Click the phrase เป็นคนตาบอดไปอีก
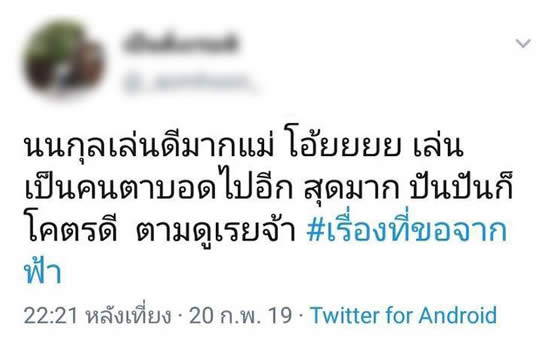This screenshot has height=360, width=555. pyautogui.click(x=158, y=188)
